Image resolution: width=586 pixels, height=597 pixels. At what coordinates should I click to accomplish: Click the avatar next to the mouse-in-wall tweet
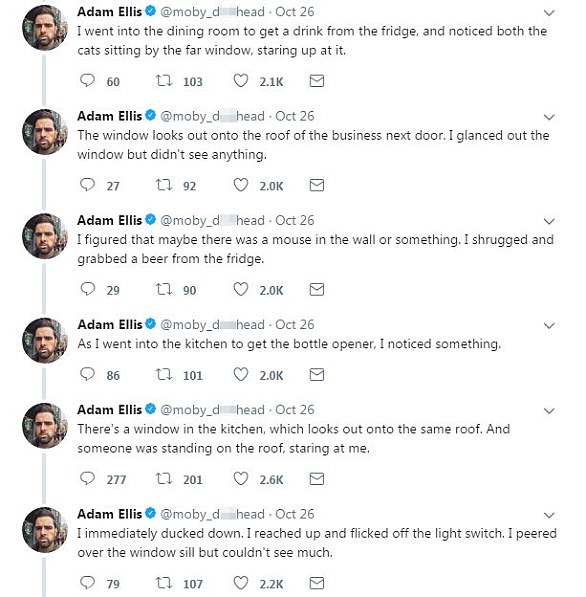(45, 236)
